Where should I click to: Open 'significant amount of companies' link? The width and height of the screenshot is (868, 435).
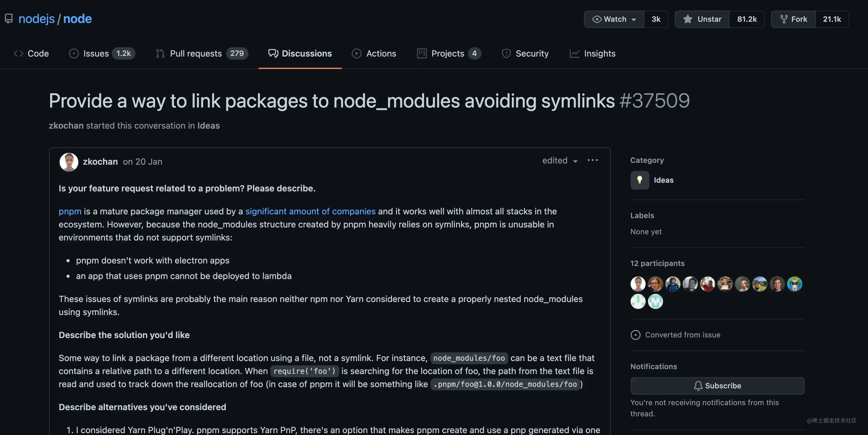(310, 211)
